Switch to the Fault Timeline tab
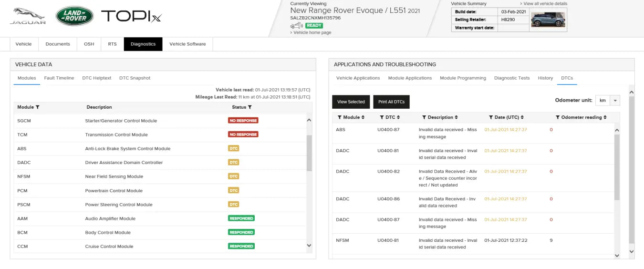Image resolution: width=644 pixels, height=269 pixels. coord(59,78)
